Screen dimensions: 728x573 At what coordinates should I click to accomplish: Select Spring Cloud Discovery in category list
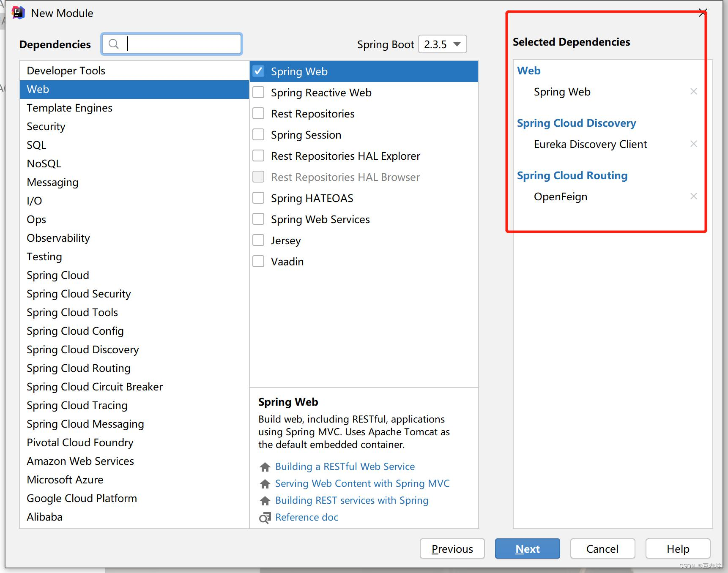coord(134,349)
